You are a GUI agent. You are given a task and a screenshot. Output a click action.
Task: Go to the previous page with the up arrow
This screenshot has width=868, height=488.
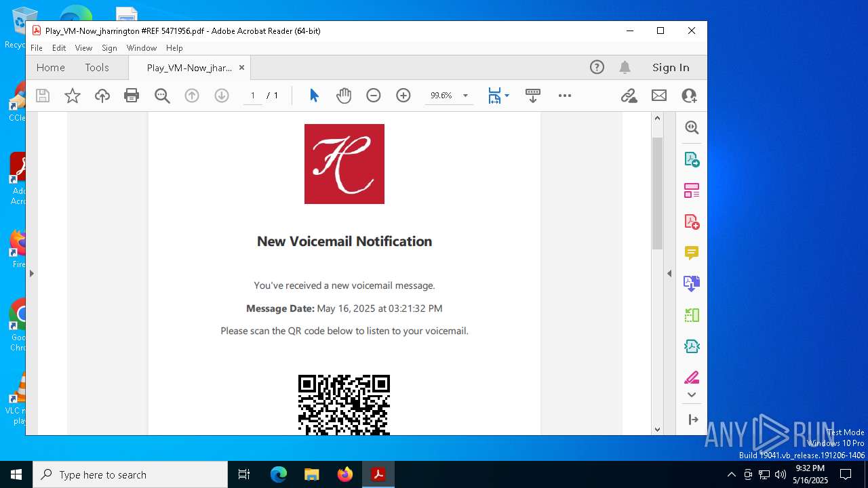tap(192, 96)
